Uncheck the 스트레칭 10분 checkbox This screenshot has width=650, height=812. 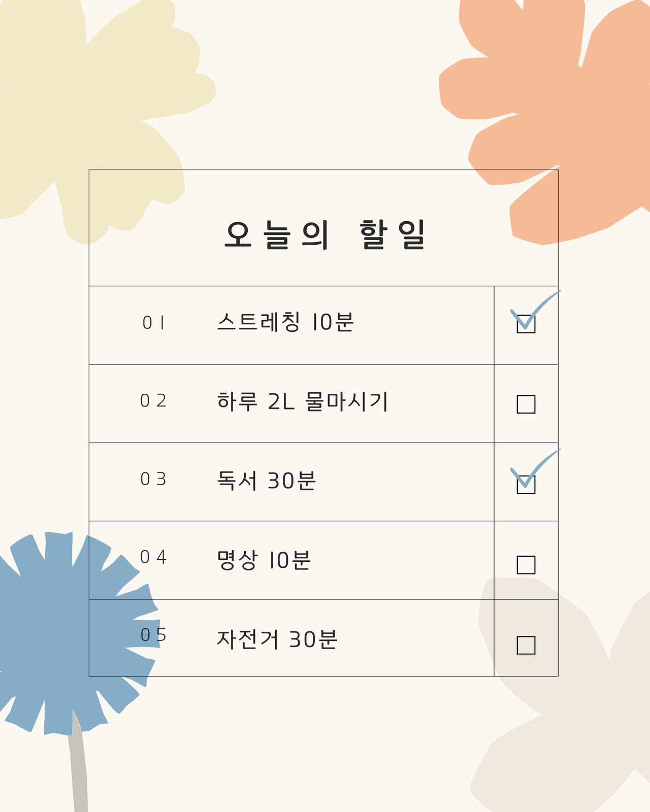526,324
